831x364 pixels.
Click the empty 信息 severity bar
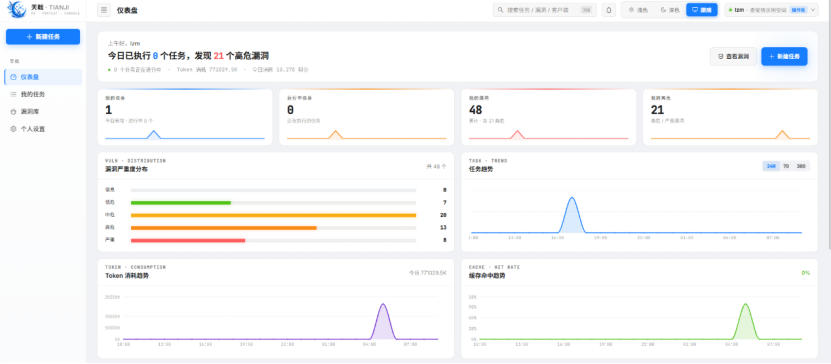[x=273, y=190]
